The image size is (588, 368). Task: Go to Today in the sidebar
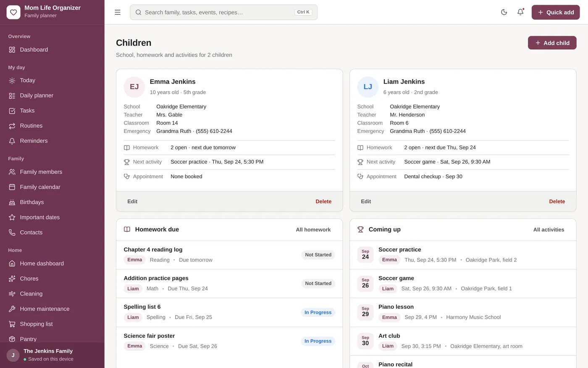pos(52,80)
